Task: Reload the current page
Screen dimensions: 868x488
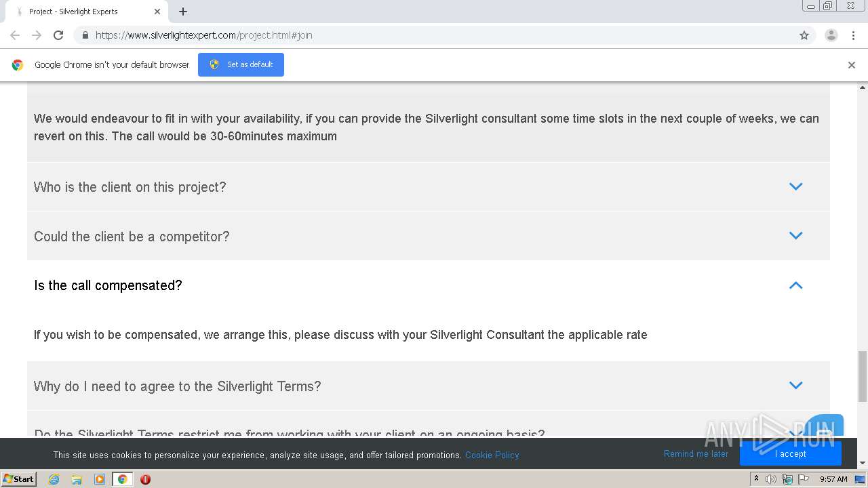Action: (58, 35)
